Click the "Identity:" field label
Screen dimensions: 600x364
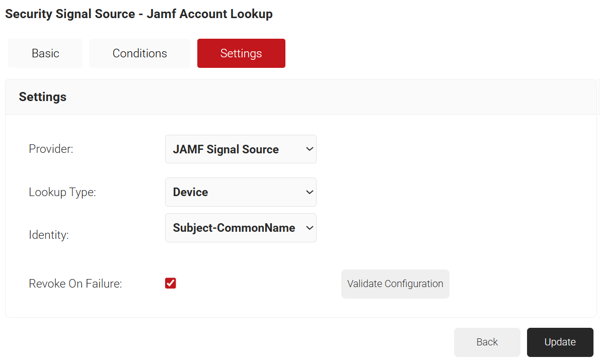pyautogui.click(x=49, y=235)
